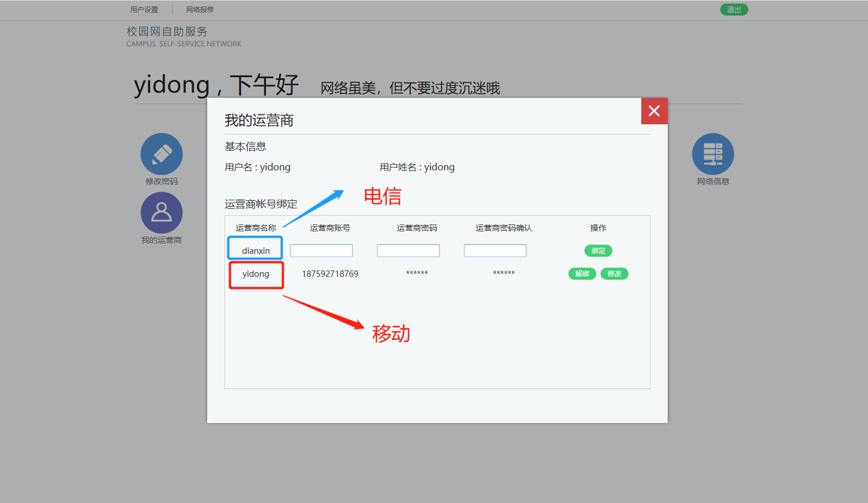Click the 我的运营商 dialog heading

tap(259, 120)
